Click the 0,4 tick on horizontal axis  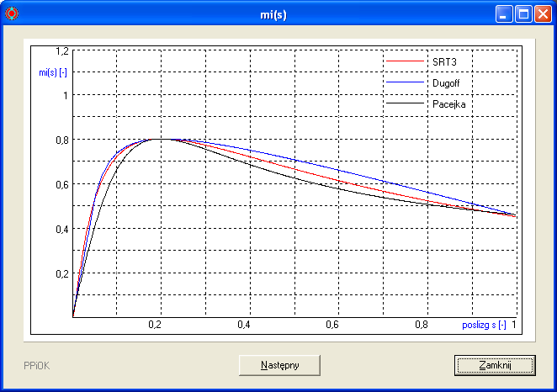point(244,325)
